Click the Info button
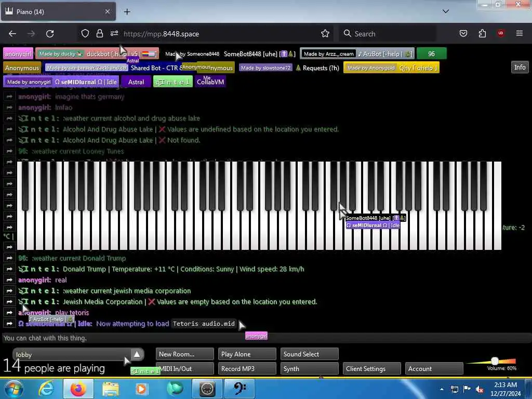Screen dimensions: 532x399 coord(520,67)
